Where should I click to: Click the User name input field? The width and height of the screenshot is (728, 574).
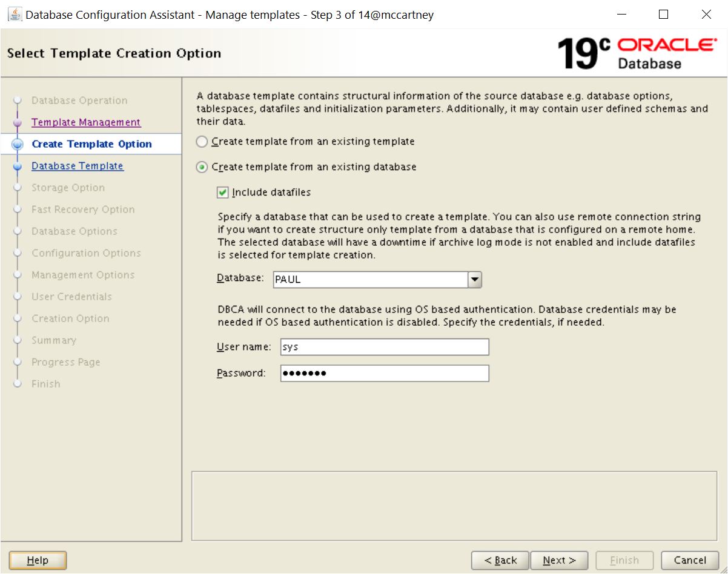pos(385,347)
